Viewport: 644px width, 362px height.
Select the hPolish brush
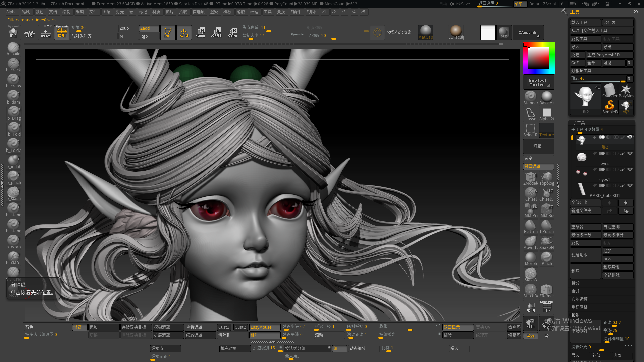[x=547, y=227]
